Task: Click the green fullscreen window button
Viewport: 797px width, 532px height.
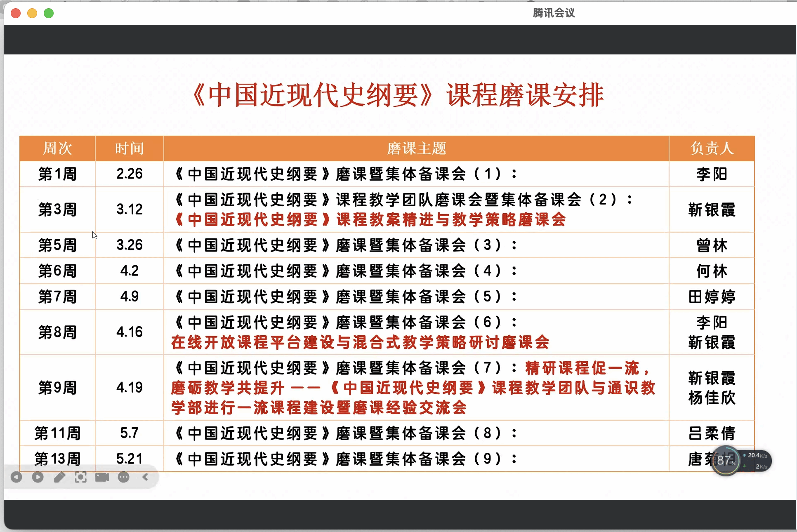Action: click(x=49, y=13)
